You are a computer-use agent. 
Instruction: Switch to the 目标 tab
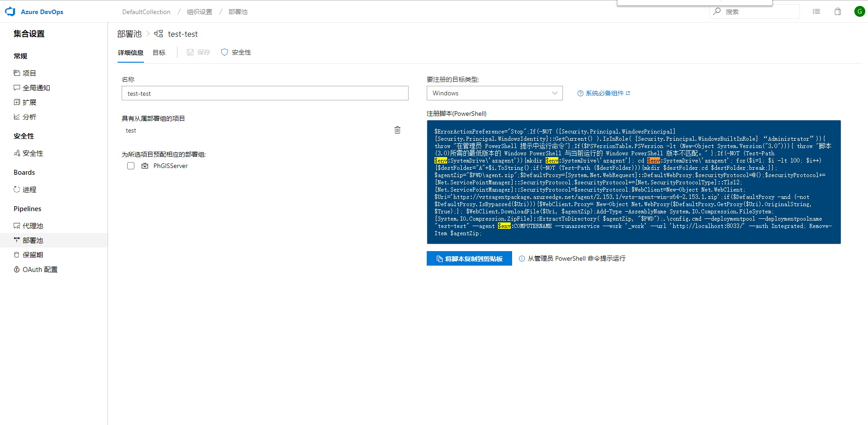point(159,53)
